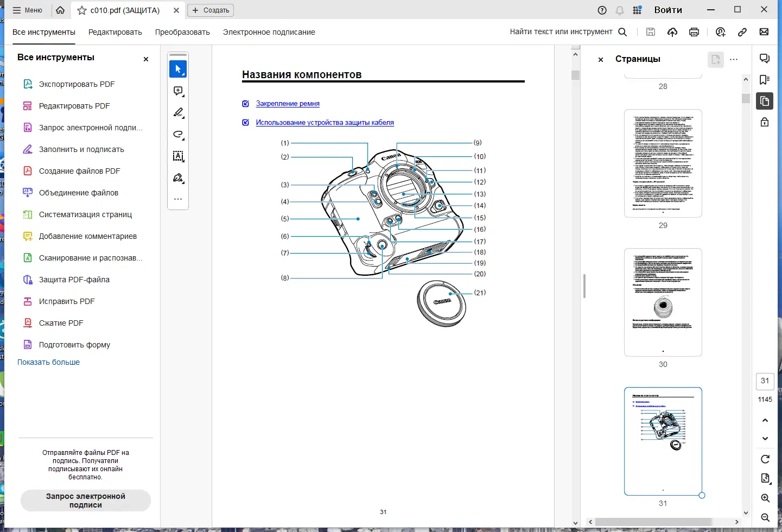Click the Показать больше link

pyautogui.click(x=48, y=362)
